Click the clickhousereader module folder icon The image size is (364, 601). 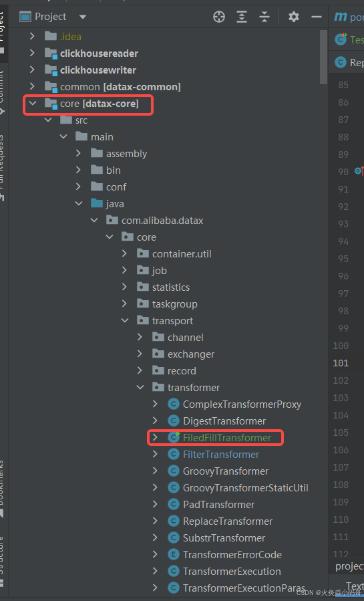51,53
